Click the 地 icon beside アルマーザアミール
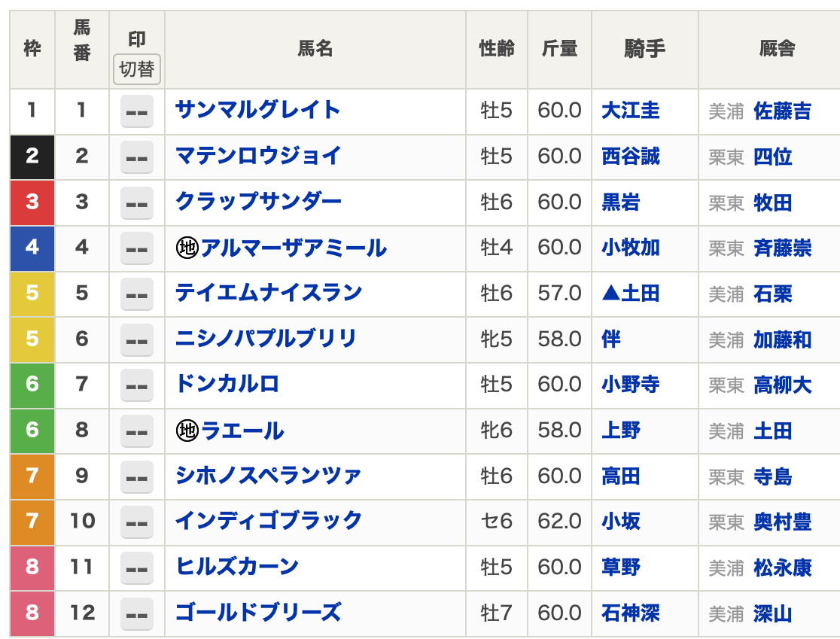This screenshot has width=840, height=639. (x=187, y=248)
